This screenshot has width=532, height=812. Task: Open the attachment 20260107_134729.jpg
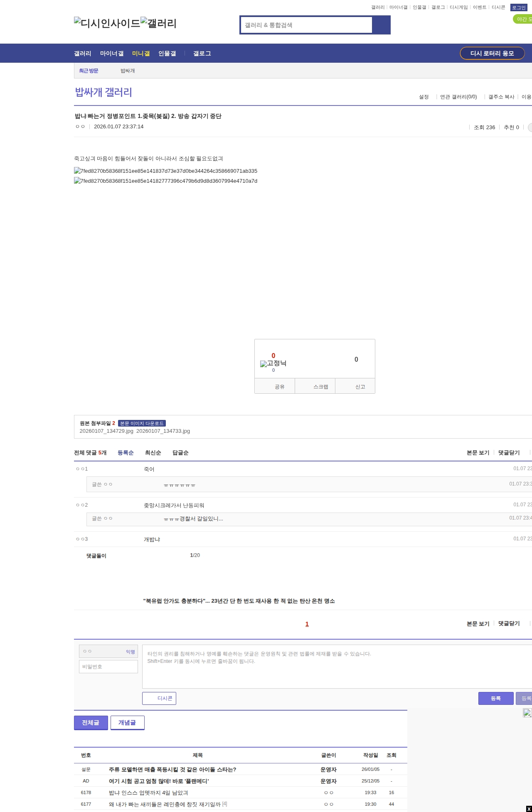pos(106,431)
